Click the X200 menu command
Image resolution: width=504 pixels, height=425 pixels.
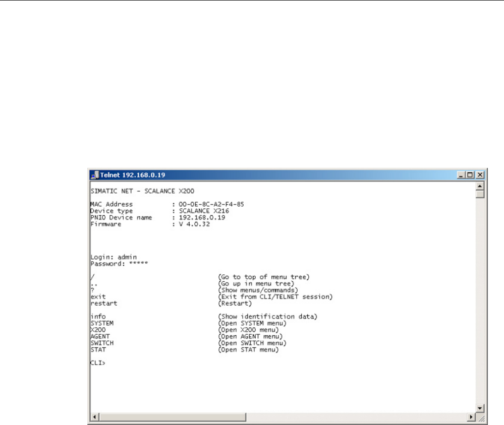point(98,330)
